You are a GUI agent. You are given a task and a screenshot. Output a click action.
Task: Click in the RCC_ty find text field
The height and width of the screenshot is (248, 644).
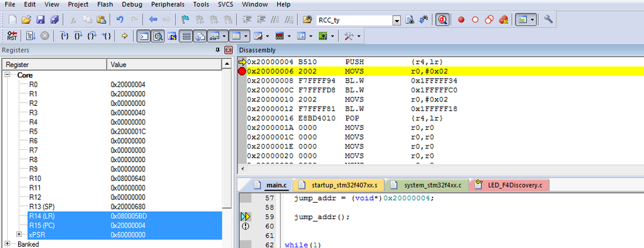tap(355, 20)
